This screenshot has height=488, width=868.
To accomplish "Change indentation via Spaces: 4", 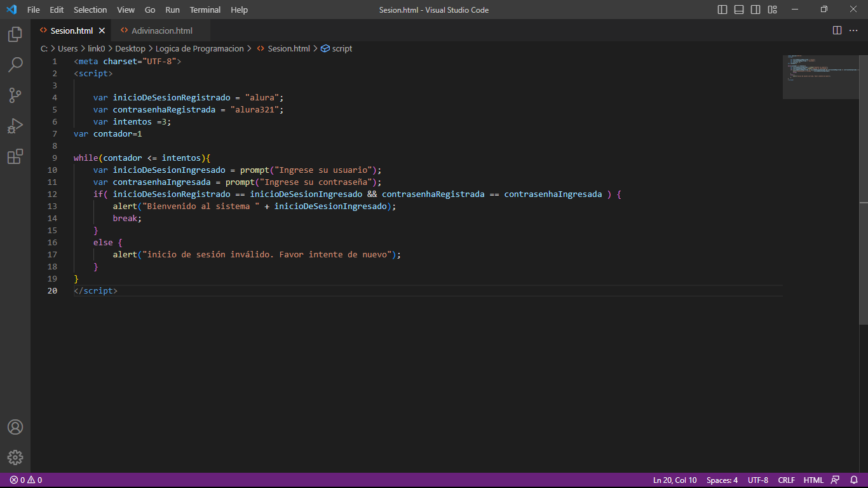I will coord(722,480).
